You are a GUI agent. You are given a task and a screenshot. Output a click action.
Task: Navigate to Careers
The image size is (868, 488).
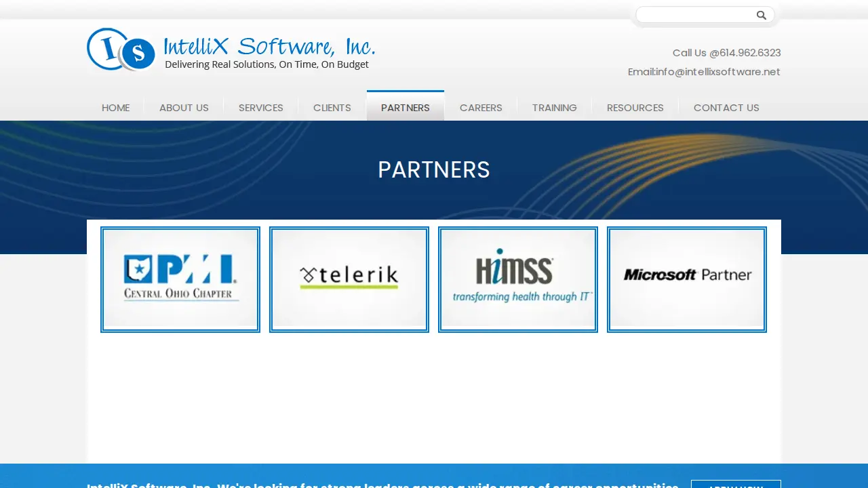pos(481,108)
